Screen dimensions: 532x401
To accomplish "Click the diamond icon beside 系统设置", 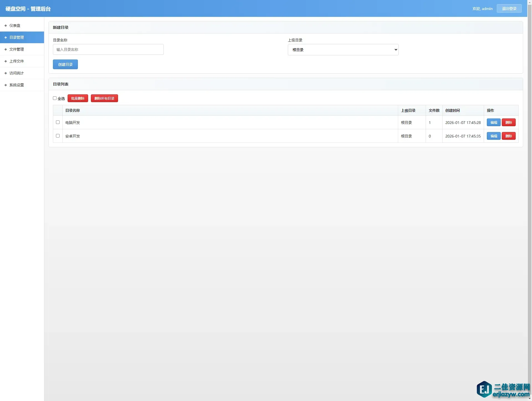I will (6, 85).
